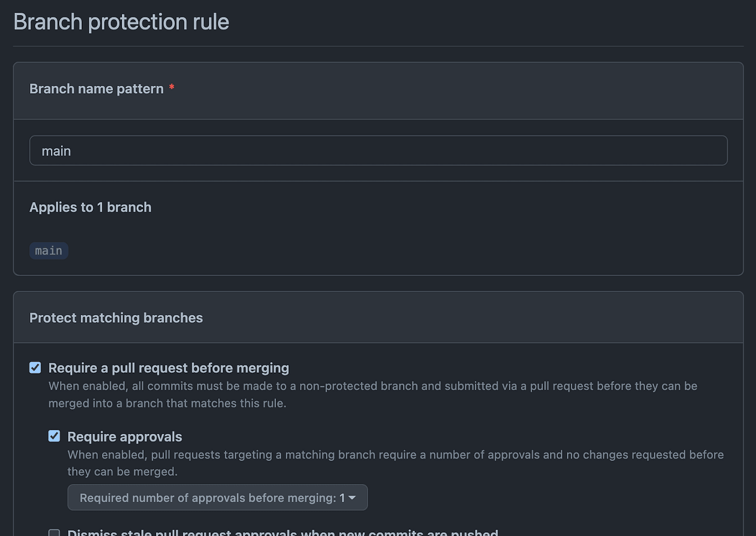Enable Dismiss stale pull request approvals checkbox
The width and height of the screenshot is (756, 536).
[54, 533]
